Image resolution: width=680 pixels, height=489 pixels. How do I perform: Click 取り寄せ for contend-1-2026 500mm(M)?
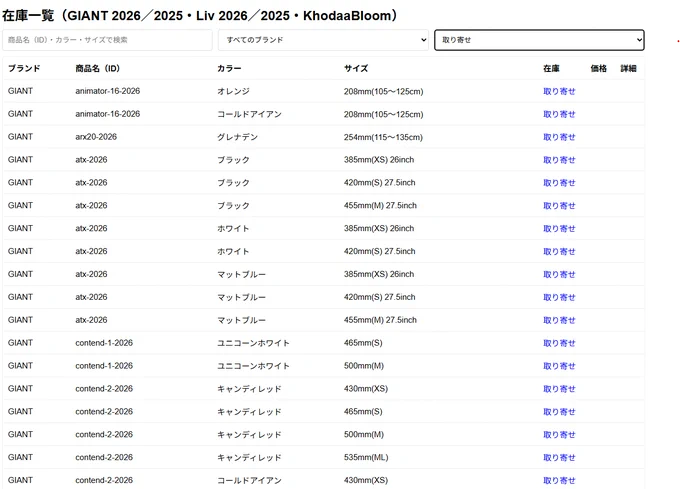click(x=559, y=366)
